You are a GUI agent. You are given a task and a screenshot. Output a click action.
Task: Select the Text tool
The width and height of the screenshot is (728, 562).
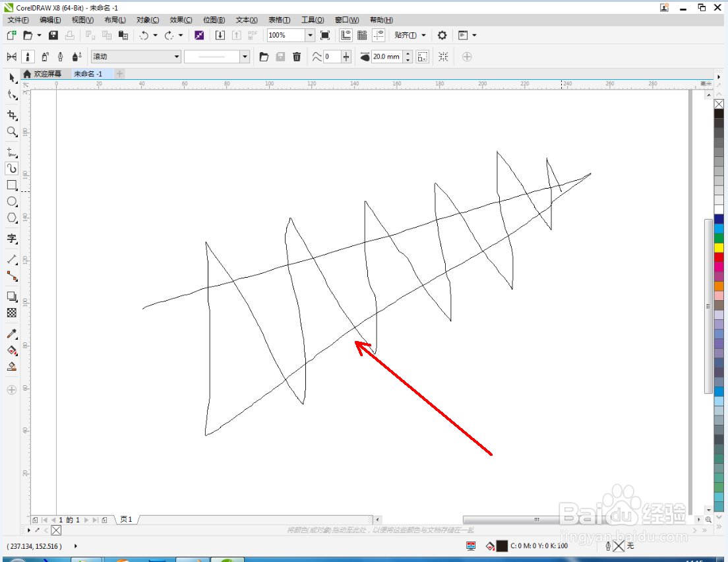click(x=12, y=239)
